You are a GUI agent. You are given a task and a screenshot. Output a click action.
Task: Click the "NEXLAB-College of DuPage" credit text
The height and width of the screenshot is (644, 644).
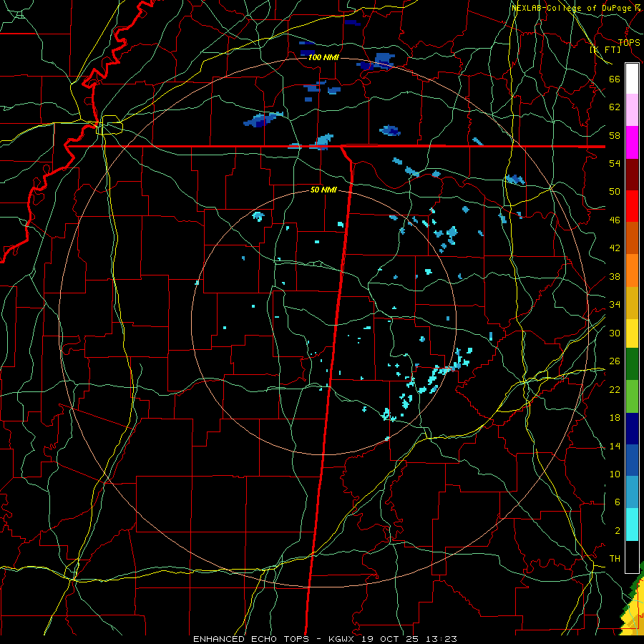[x=573, y=8]
